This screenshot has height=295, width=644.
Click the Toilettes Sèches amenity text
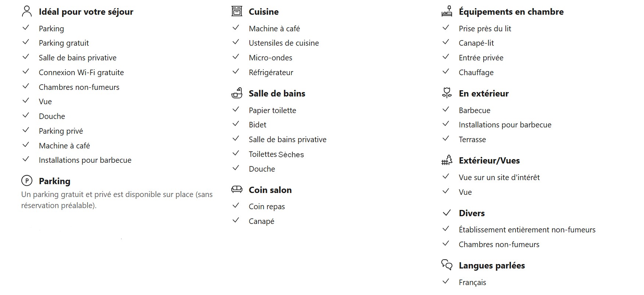pyautogui.click(x=276, y=154)
